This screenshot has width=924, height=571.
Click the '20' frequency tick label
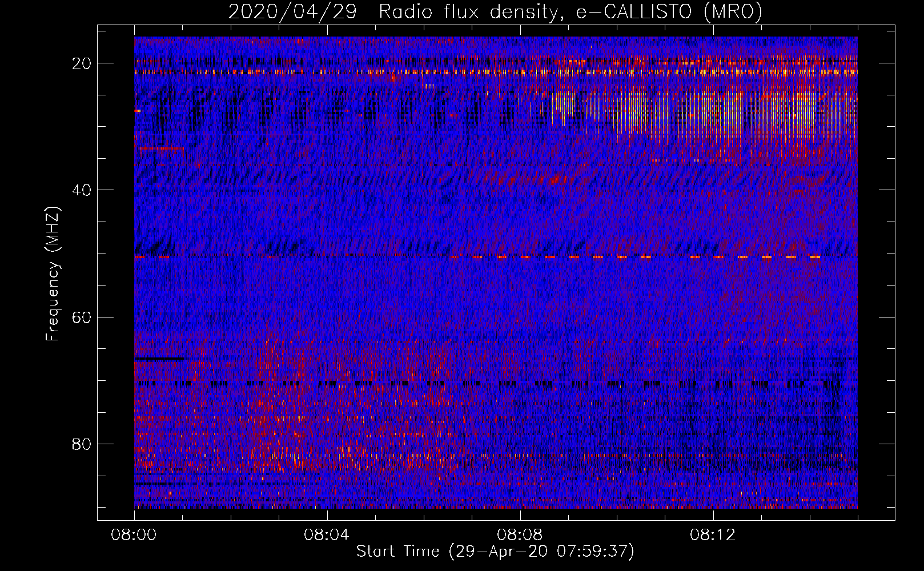click(x=82, y=63)
